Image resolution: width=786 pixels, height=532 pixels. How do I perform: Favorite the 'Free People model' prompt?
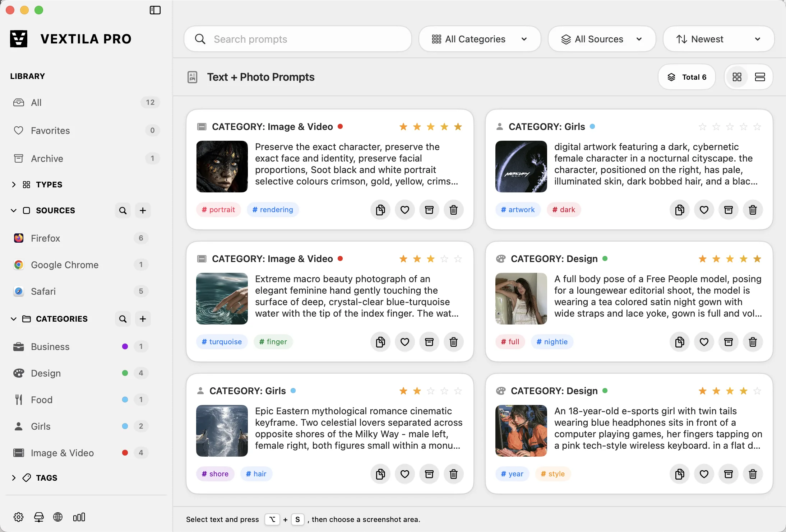(x=704, y=342)
